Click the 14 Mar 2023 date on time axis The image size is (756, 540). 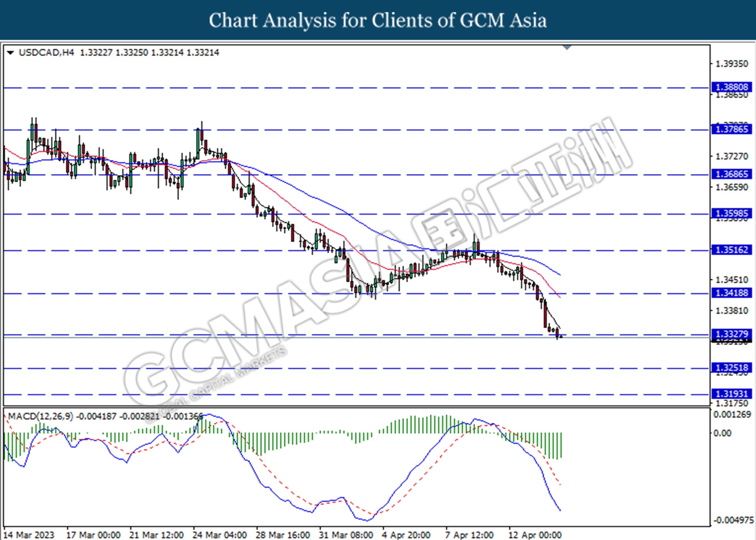click(x=29, y=535)
